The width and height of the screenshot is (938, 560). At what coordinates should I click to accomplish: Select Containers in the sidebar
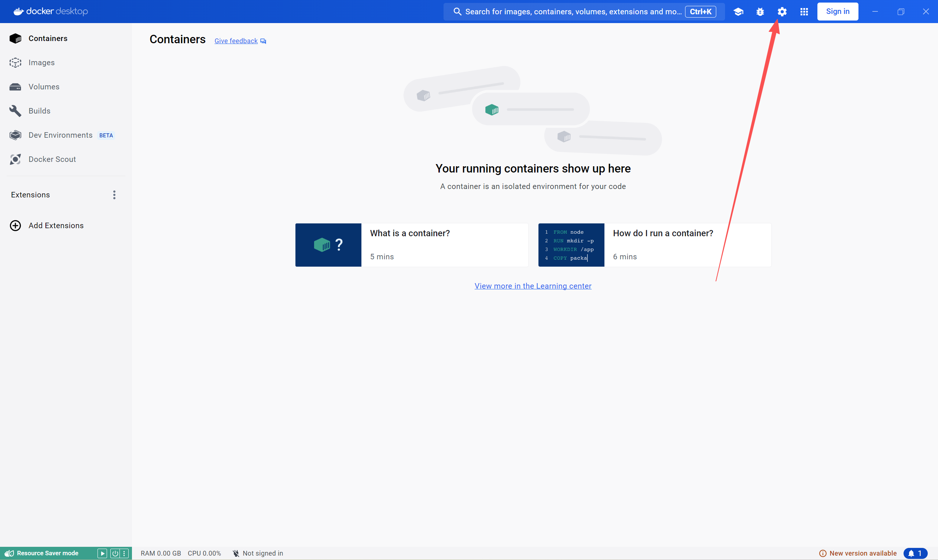48,38
